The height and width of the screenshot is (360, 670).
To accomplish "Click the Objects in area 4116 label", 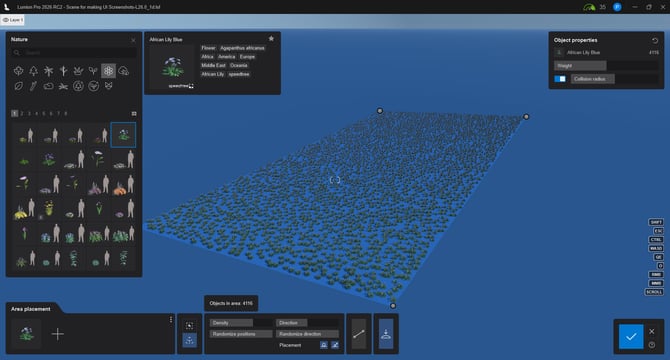I will (231, 303).
